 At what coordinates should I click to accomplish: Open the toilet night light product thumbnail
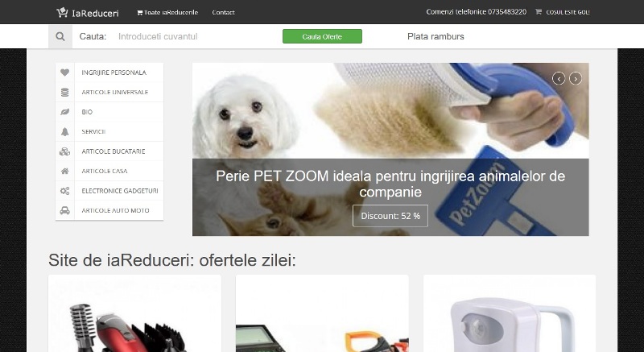510,314
